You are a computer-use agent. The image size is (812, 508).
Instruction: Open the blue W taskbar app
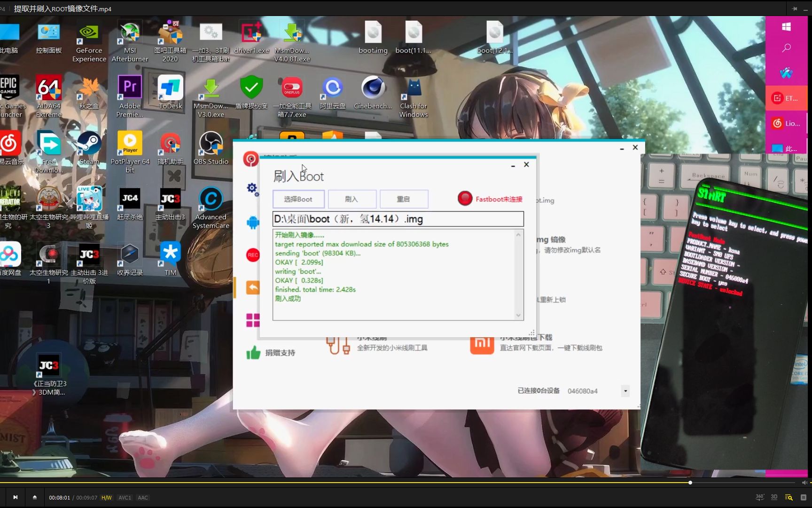[786, 73]
